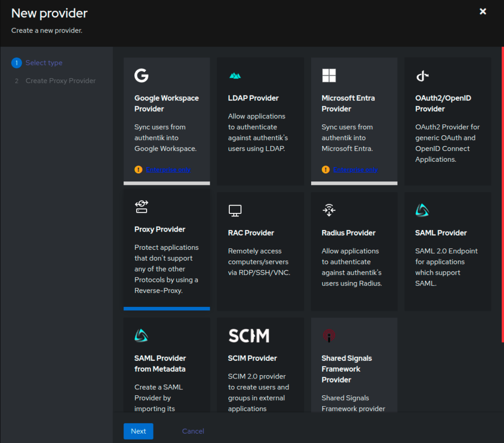
Task: Choose SAML Provider from Metadata title
Action: 160,363
